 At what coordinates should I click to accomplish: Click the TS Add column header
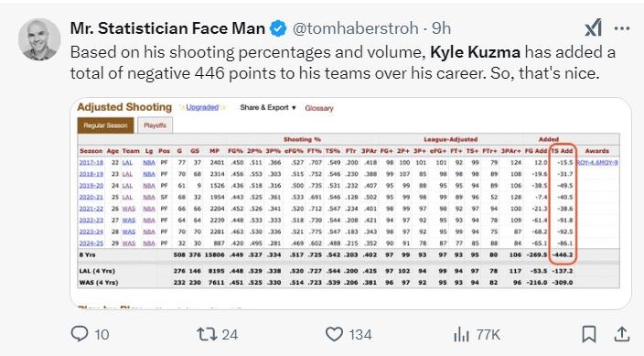coord(562,151)
